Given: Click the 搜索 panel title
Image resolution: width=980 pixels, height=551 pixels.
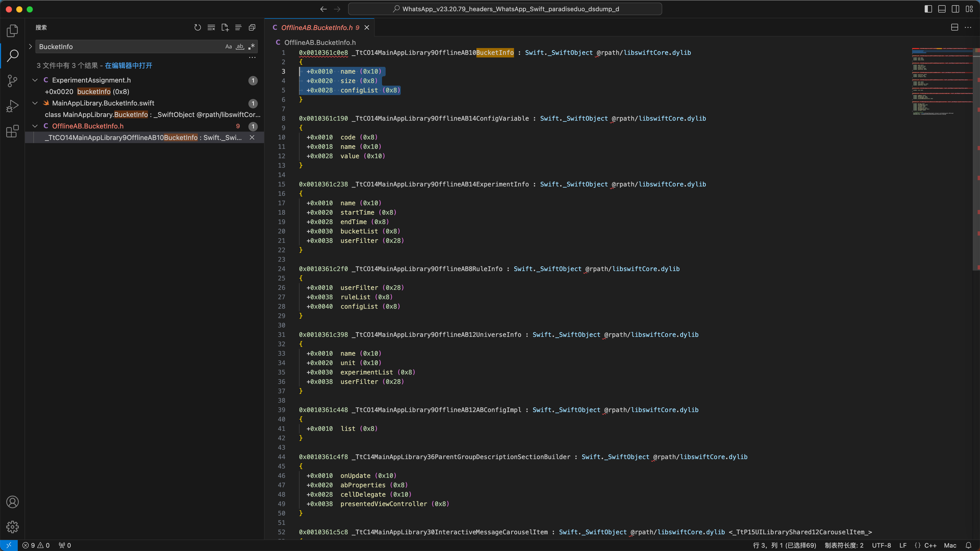Looking at the screenshot, I should point(41,27).
